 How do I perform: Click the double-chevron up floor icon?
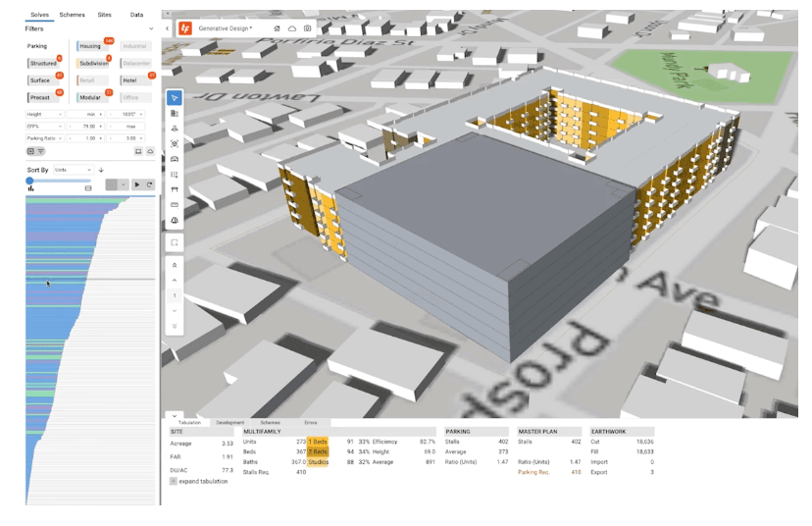tap(175, 265)
